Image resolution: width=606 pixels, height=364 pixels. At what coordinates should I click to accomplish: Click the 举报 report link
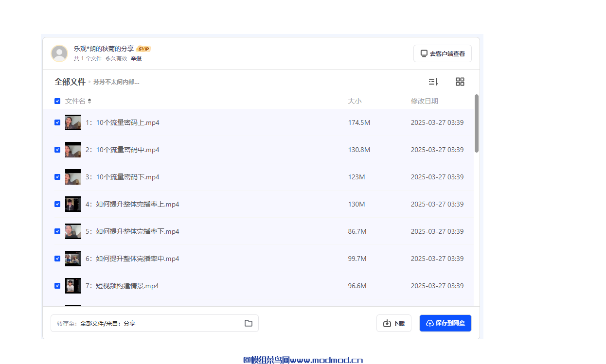pos(136,58)
